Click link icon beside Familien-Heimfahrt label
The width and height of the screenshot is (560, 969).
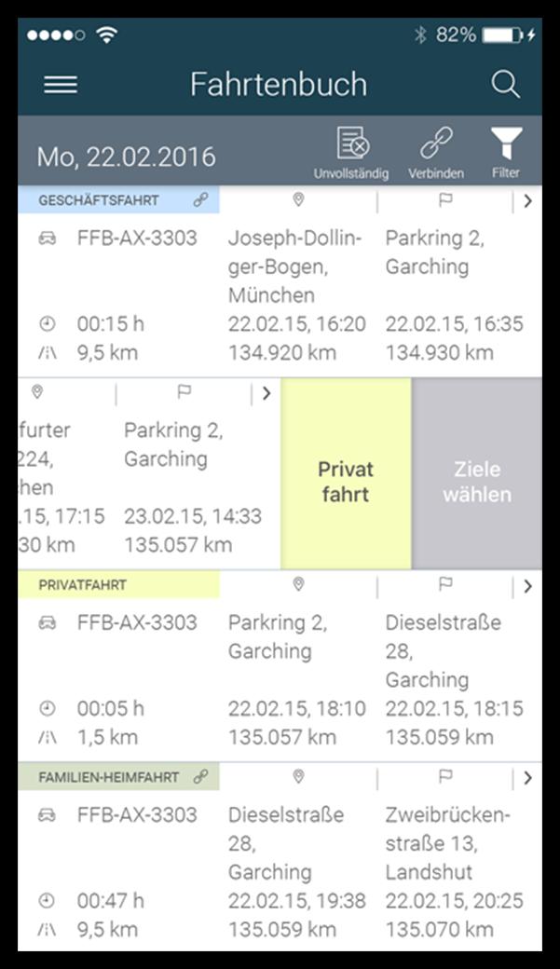tap(200, 776)
